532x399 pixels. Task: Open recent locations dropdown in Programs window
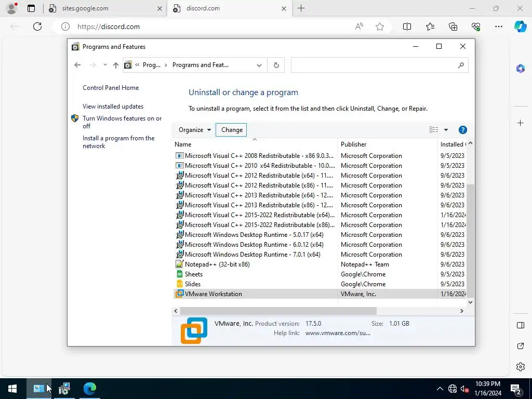105,65
